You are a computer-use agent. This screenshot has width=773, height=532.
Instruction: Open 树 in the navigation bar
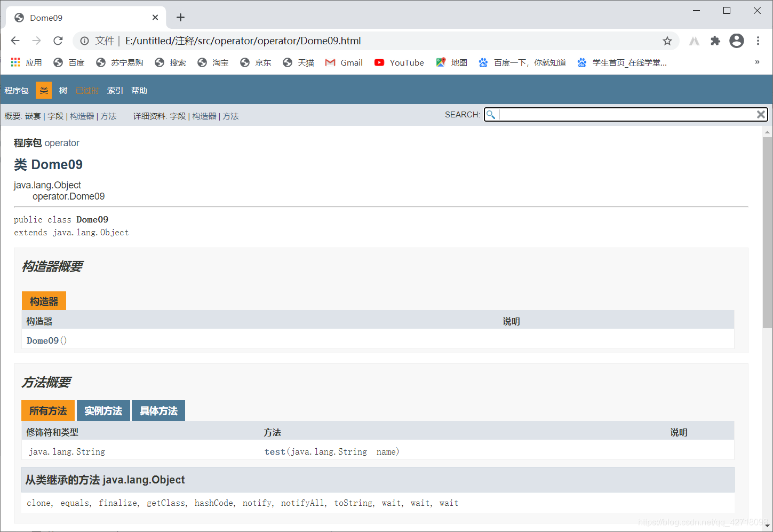pos(63,90)
